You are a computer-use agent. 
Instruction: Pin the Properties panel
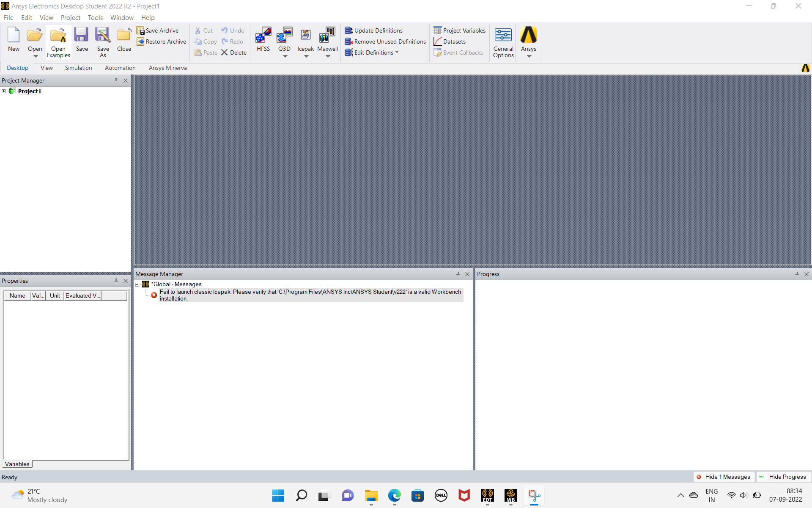pyautogui.click(x=116, y=281)
